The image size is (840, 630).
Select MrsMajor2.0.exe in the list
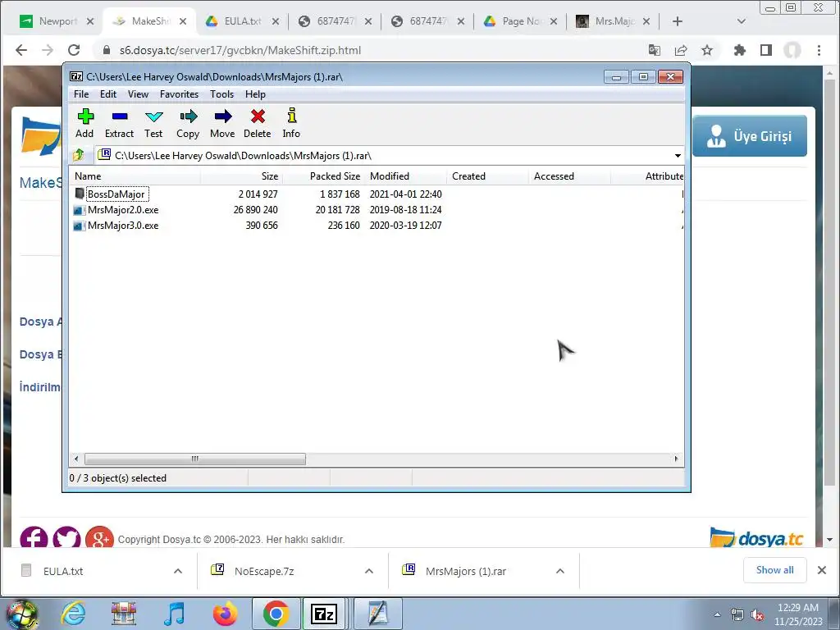tap(123, 210)
